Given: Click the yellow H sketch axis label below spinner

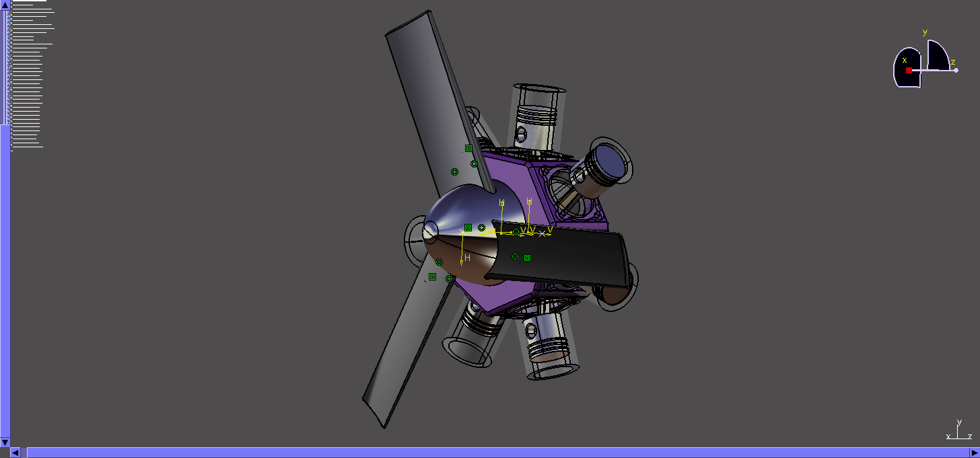Looking at the screenshot, I should click(x=467, y=258).
